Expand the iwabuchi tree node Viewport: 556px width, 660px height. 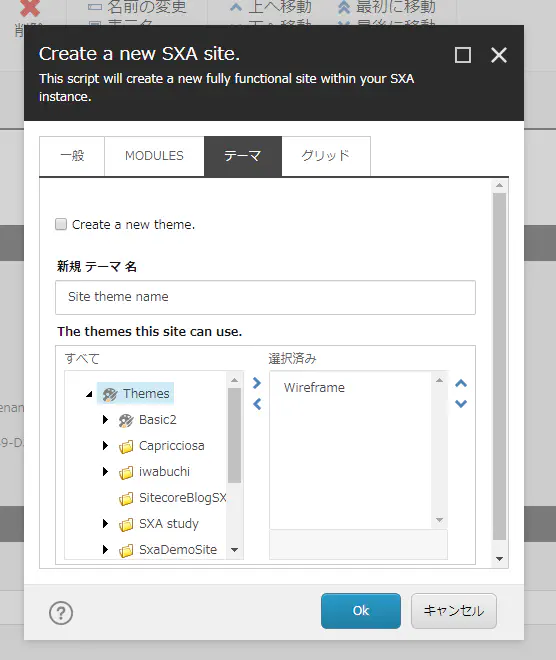pyautogui.click(x=105, y=472)
